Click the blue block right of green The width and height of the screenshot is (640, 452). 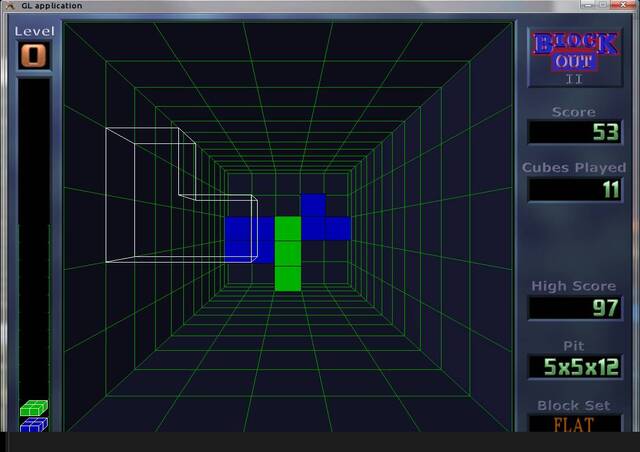[326, 217]
